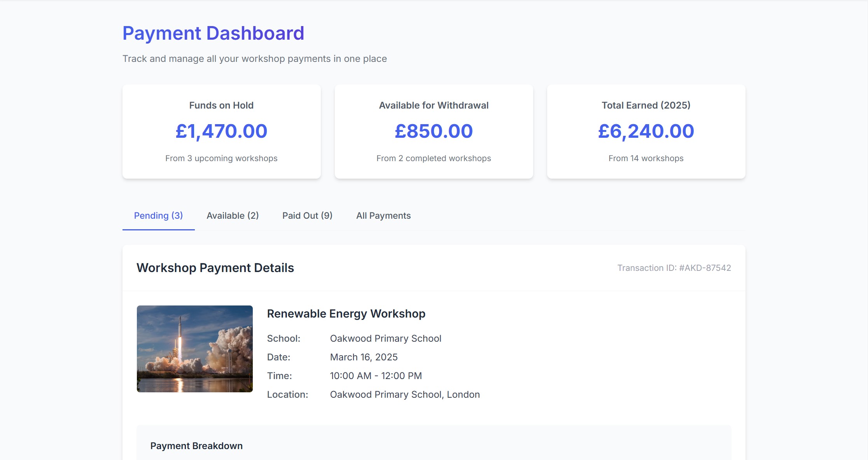Click the £6,240.00 total earned amount
868x460 pixels.
tap(646, 131)
